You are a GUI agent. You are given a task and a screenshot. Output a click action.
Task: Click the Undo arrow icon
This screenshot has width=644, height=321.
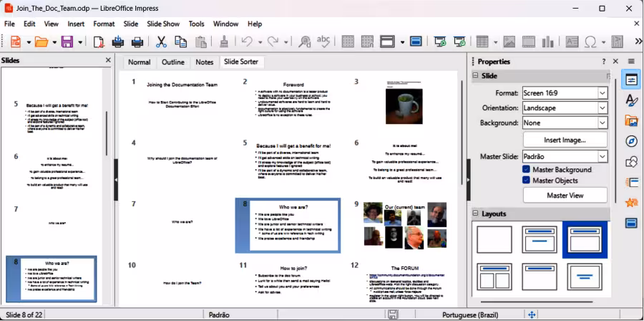pos(247,42)
